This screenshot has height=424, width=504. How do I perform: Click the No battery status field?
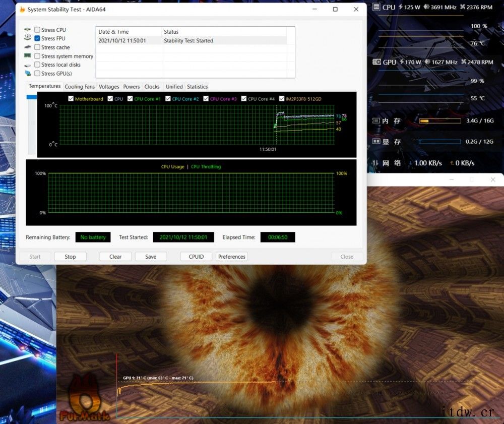click(93, 237)
